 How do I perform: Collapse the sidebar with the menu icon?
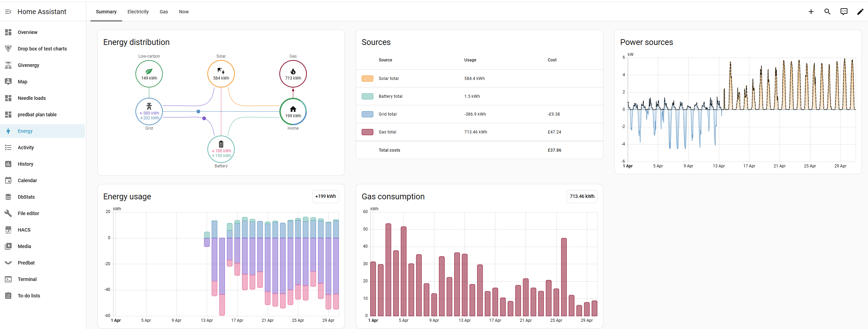click(8, 12)
